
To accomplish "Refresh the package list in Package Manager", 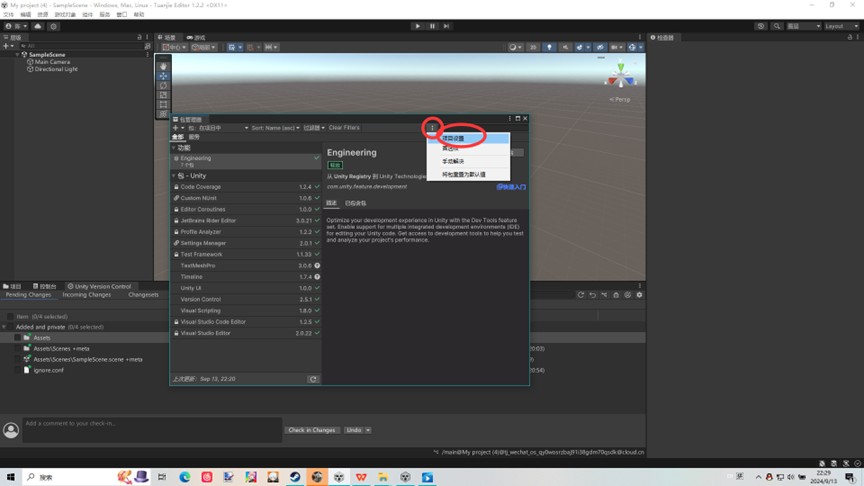I will pos(313,380).
